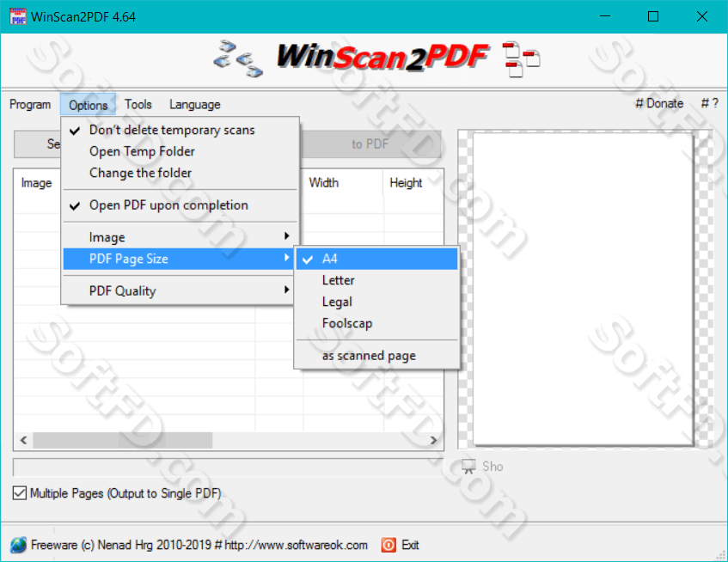Choose Letter page size
The image size is (728, 562).
(x=377, y=280)
